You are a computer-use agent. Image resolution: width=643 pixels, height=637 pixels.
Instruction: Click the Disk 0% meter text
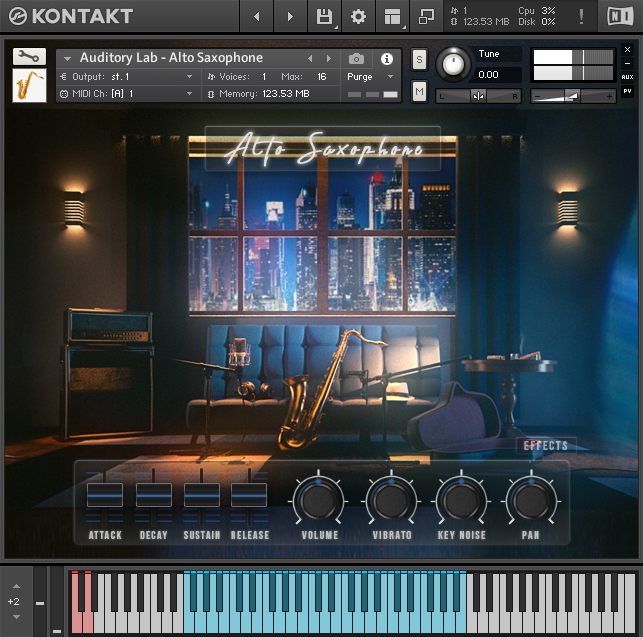coord(536,22)
